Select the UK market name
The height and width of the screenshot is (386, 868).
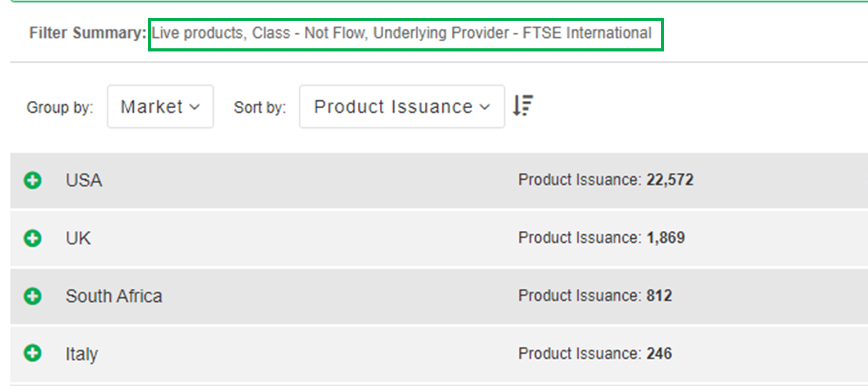pyautogui.click(x=78, y=238)
